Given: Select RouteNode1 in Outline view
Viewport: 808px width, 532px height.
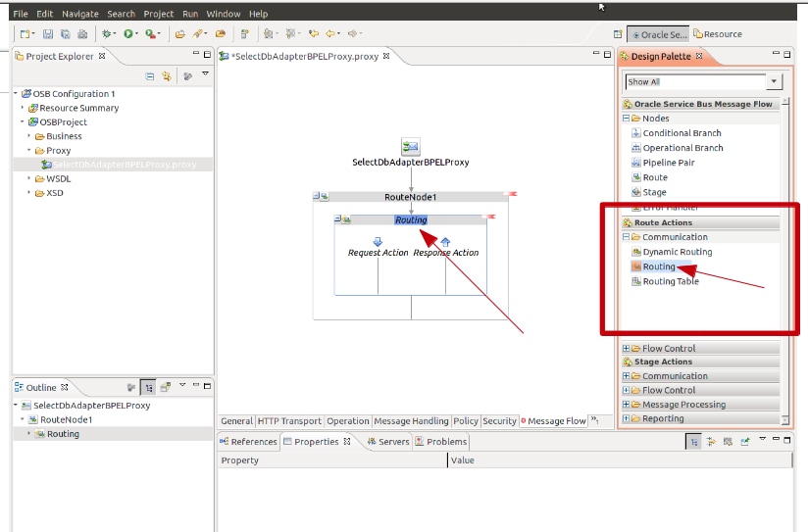Looking at the screenshot, I should pos(60,419).
